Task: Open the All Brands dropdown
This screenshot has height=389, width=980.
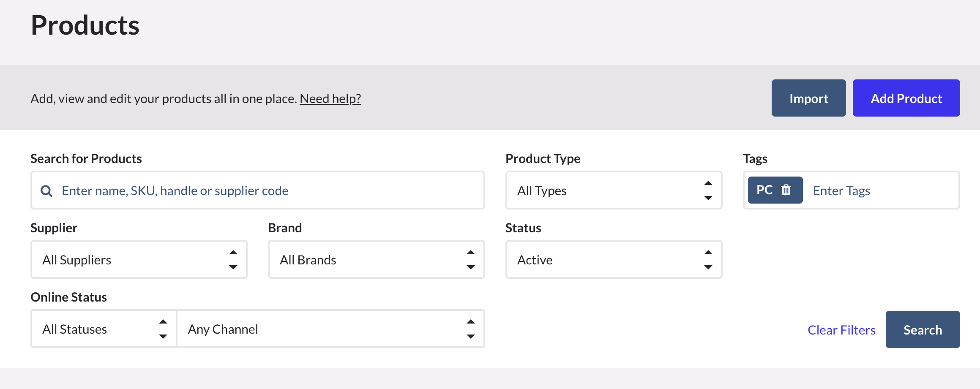Action: 376,260
